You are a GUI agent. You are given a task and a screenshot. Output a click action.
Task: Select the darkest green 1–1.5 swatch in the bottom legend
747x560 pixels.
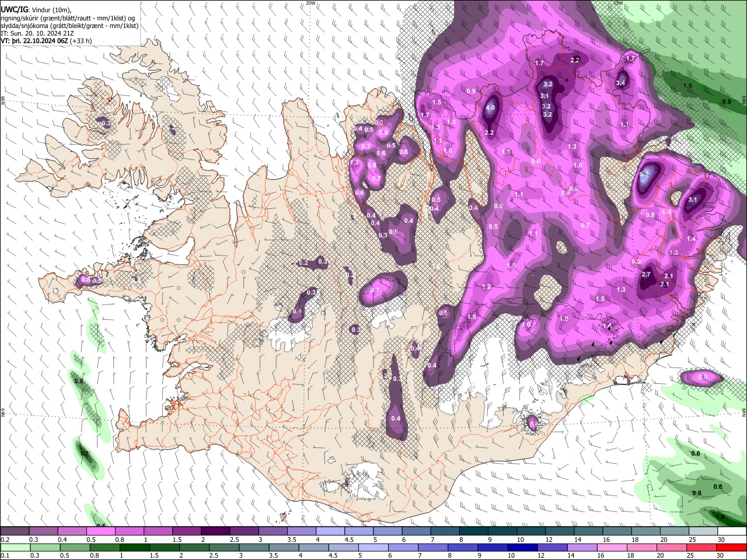pos(134,547)
